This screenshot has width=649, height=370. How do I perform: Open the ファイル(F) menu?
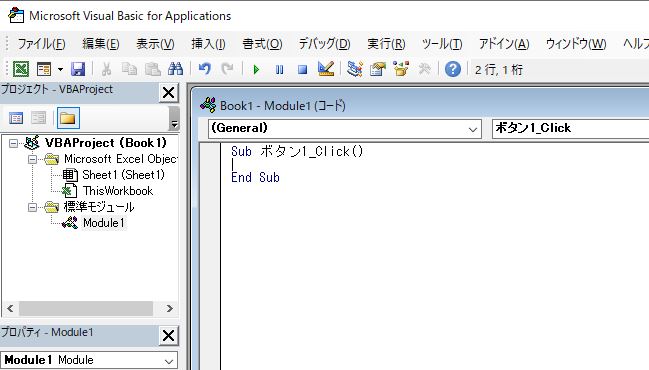point(41,43)
